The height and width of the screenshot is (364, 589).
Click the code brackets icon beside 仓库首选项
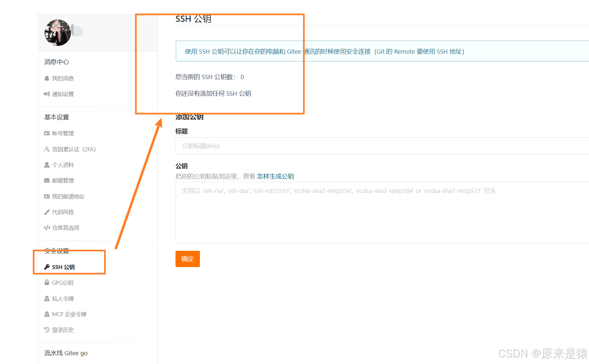[47, 228]
